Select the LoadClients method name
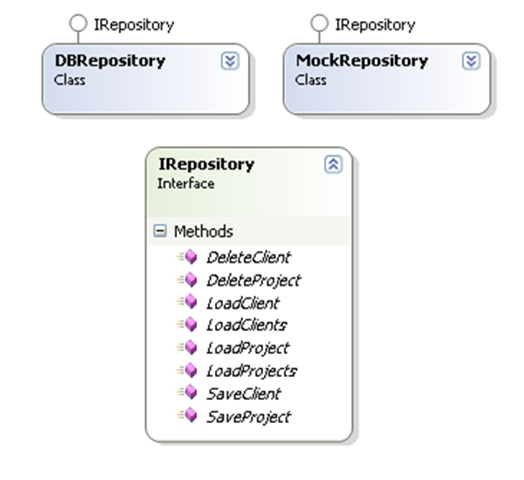Screen dimensions: 524x480 pos(247,325)
